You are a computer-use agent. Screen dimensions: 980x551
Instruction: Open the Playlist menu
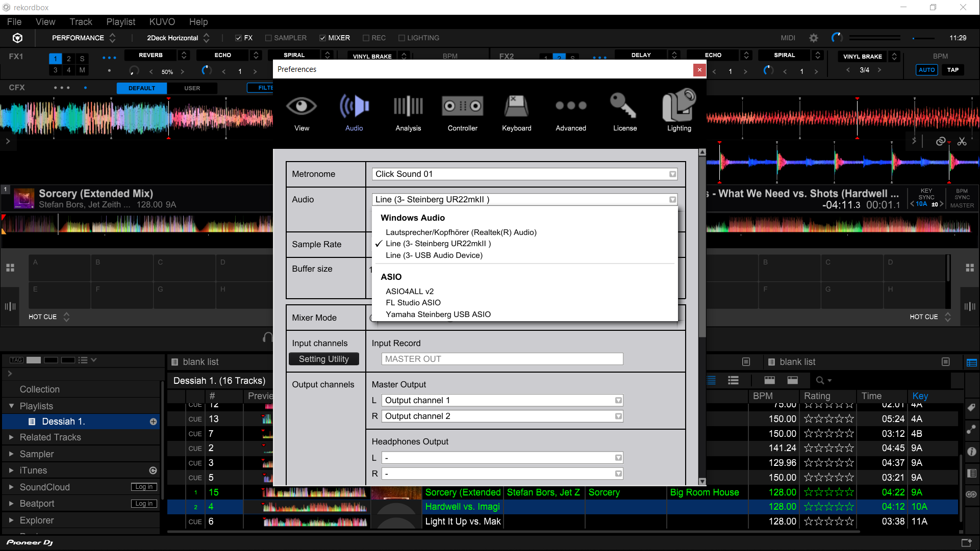(120, 22)
